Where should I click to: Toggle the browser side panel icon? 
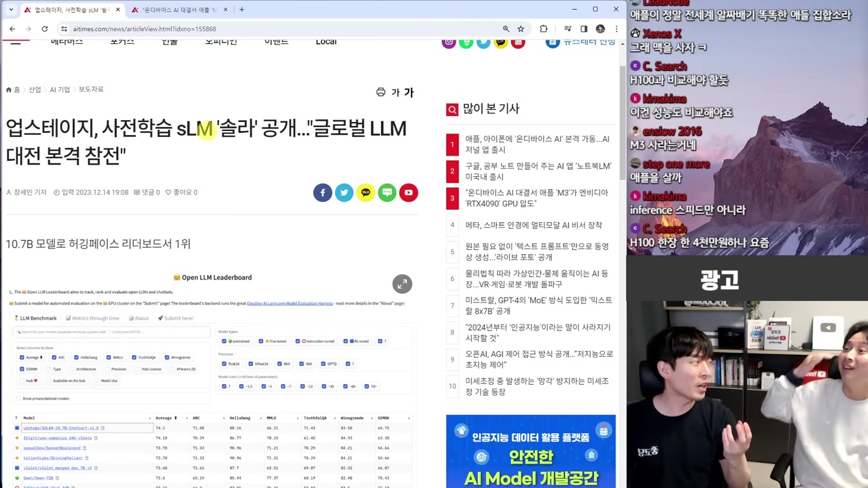pyautogui.click(x=584, y=29)
